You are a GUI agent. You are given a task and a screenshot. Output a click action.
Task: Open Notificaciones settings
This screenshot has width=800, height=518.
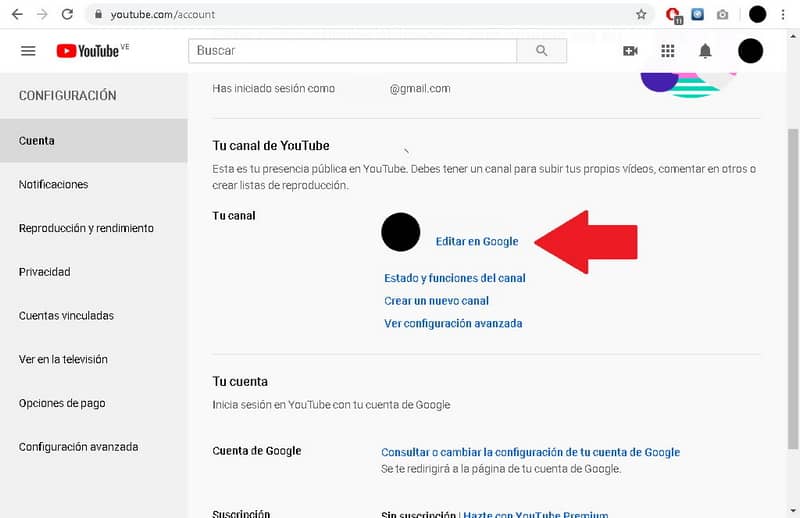click(94, 184)
